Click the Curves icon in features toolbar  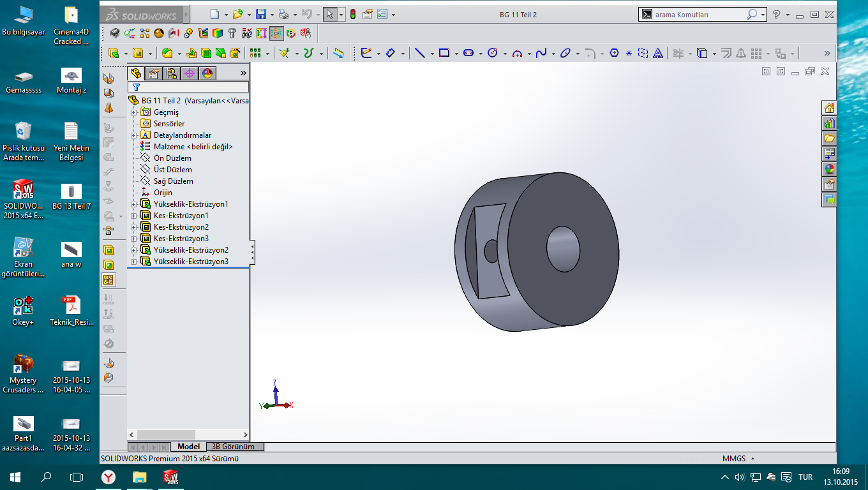coord(310,53)
